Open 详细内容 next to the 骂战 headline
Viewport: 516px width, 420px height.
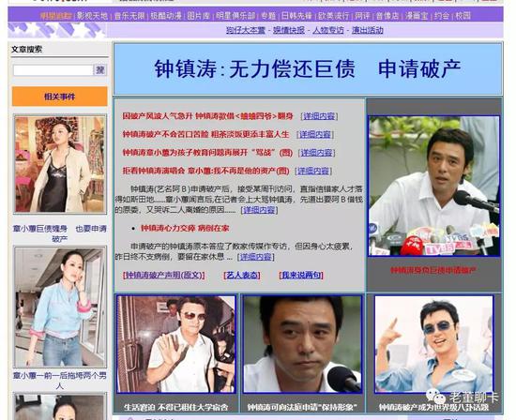tap(316, 153)
